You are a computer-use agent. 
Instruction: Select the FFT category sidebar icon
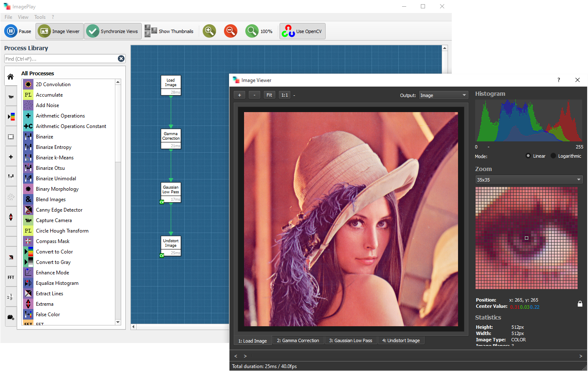coord(11,277)
